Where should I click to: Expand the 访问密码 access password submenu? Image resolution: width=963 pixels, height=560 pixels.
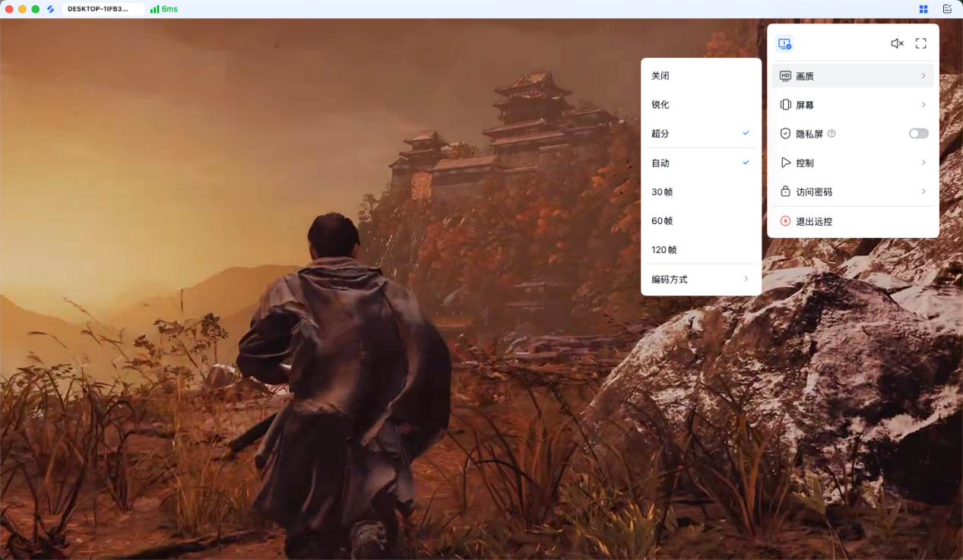click(853, 191)
